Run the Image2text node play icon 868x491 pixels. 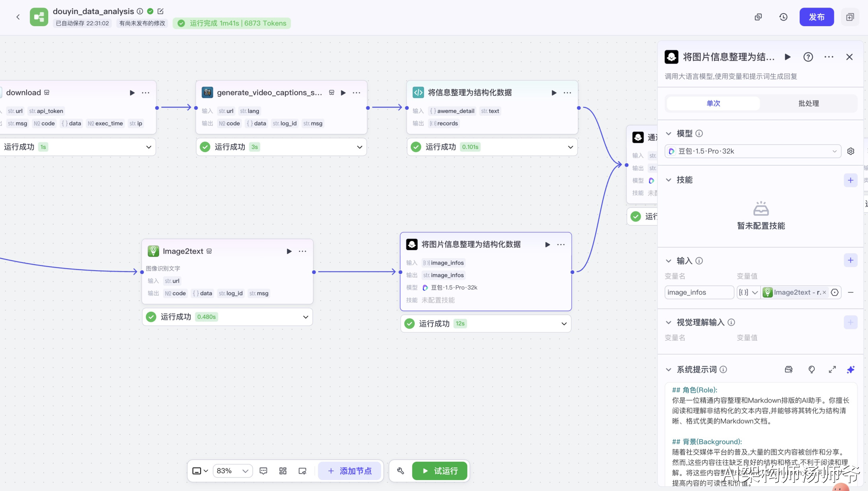pyautogui.click(x=289, y=251)
